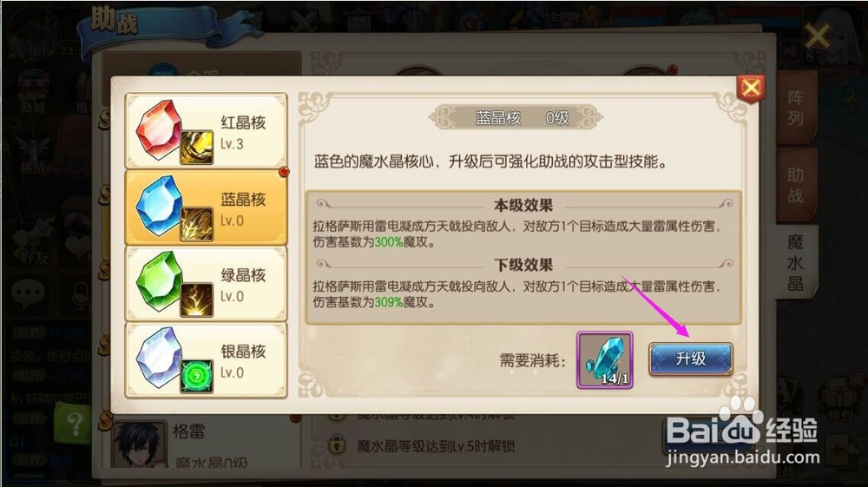Tap the silver core green rune skill icon
Viewport: 868px width, 487px height.
[x=196, y=377]
